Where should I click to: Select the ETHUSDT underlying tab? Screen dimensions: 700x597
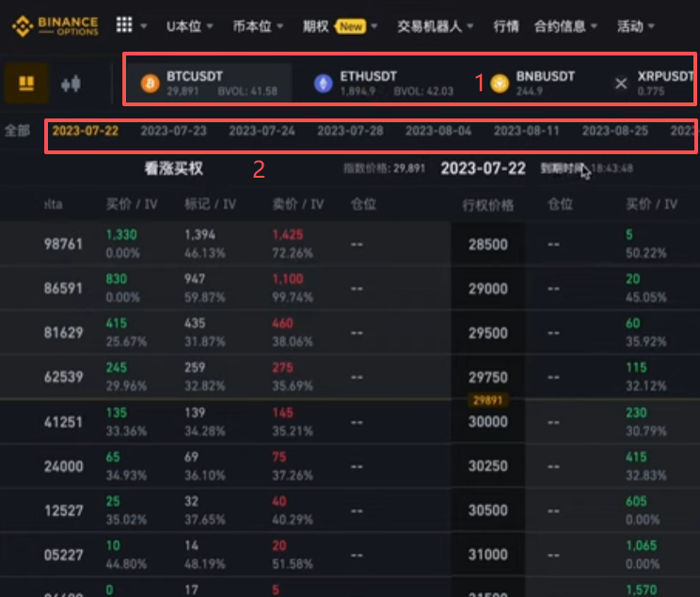(x=384, y=83)
